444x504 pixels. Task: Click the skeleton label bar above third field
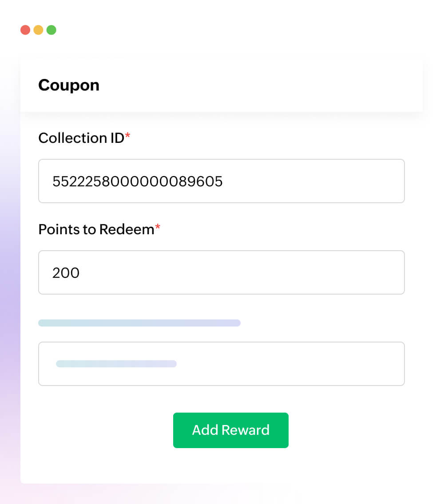(x=139, y=323)
